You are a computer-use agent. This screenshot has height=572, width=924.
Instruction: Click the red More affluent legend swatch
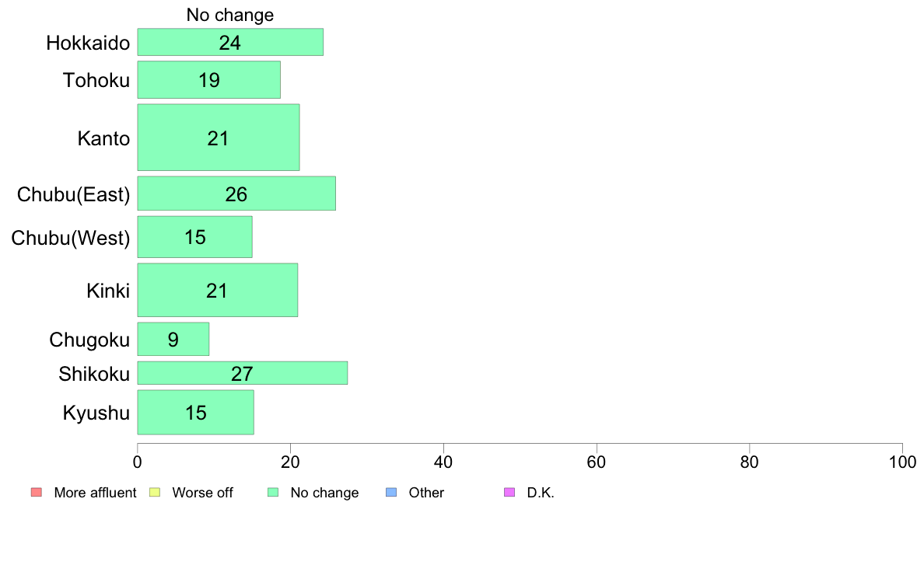pos(37,493)
